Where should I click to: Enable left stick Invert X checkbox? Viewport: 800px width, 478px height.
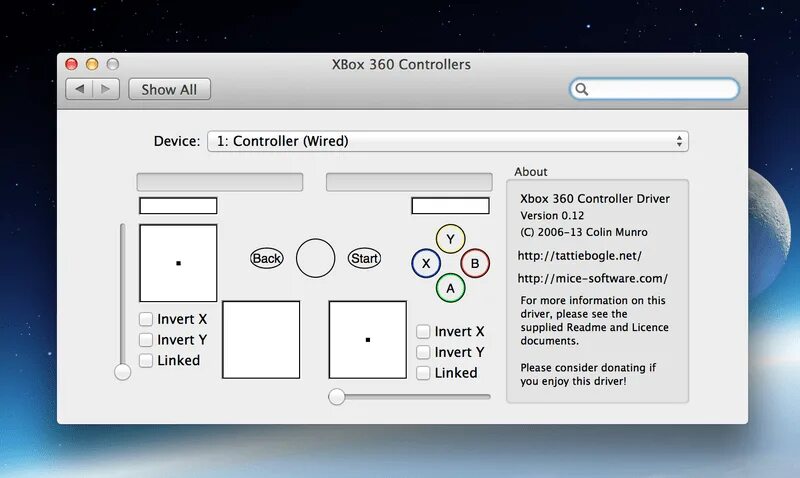click(x=146, y=319)
